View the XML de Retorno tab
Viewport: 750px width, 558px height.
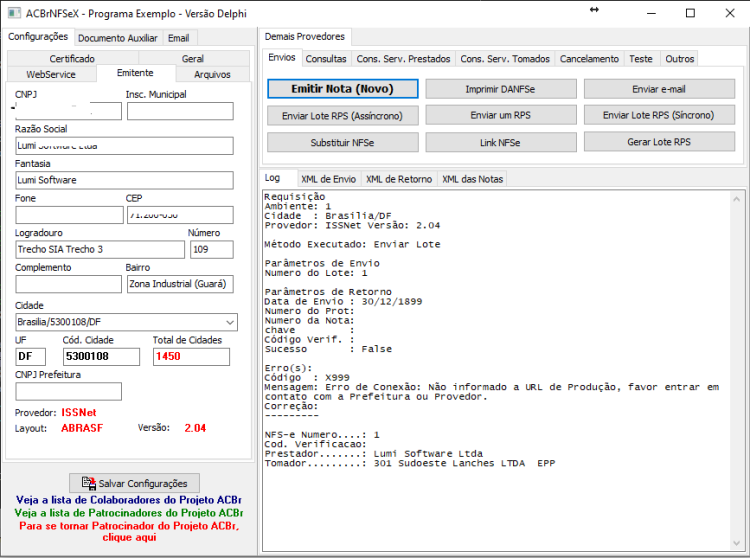tap(399, 179)
